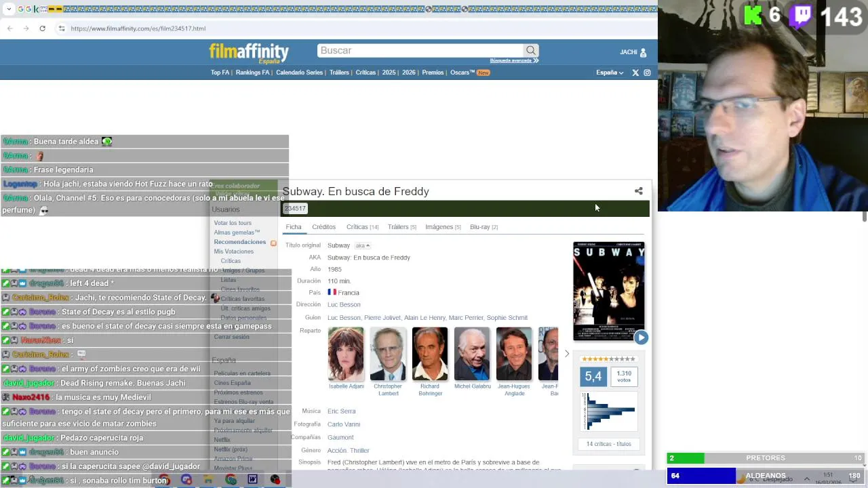Image resolution: width=868 pixels, height=488 pixels.
Task: Open the Subway movie poster
Action: [609, 291]
